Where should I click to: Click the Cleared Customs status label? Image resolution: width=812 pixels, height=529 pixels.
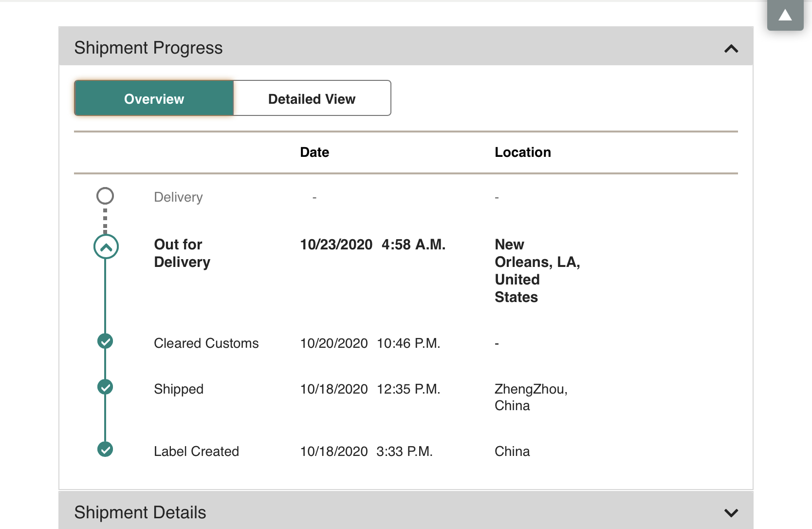(x=206, y=343)
